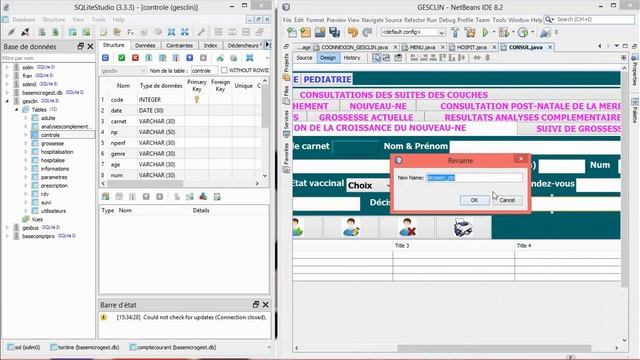
Task: Switch to MENU.java editor tab
Action: [422, 47]
